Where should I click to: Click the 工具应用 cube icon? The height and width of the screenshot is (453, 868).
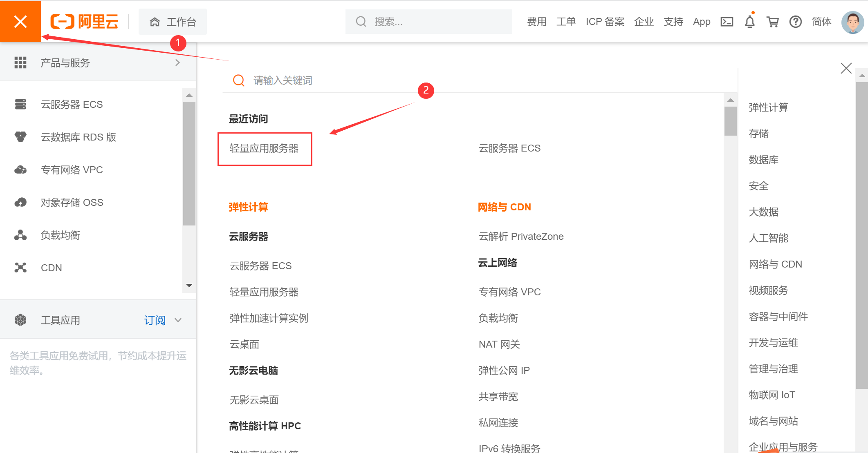point(20,320)
